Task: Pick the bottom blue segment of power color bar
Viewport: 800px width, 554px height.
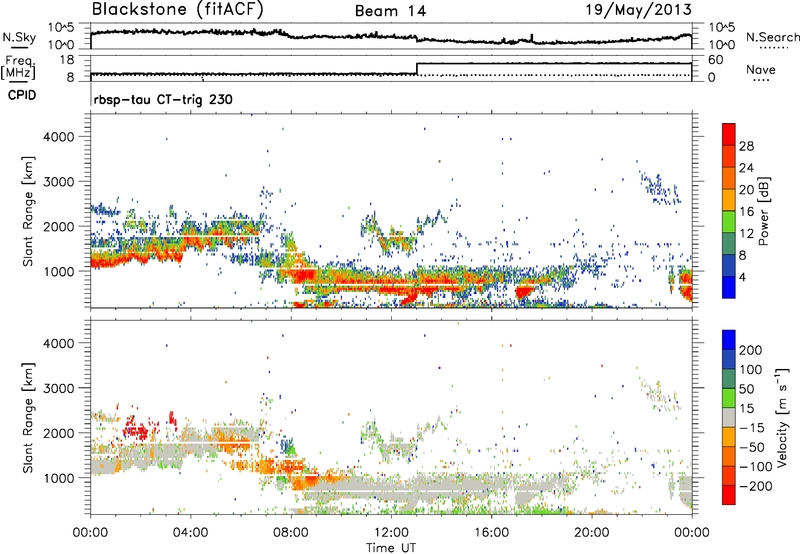Action: [729, 287]
